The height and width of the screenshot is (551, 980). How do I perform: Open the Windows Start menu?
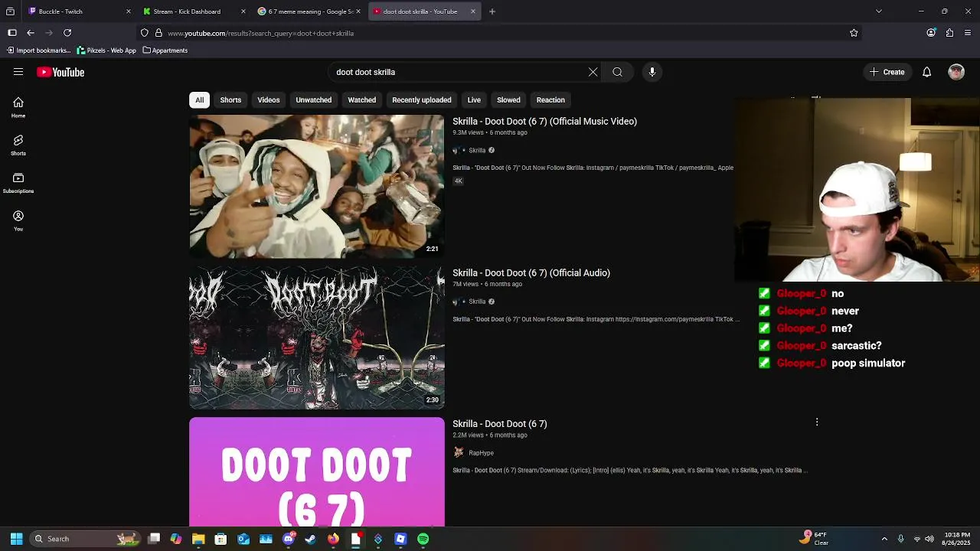coord(16,539)
